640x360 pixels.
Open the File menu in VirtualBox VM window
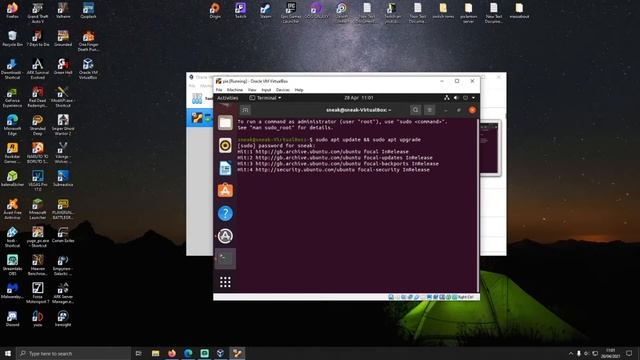(219, 90)
